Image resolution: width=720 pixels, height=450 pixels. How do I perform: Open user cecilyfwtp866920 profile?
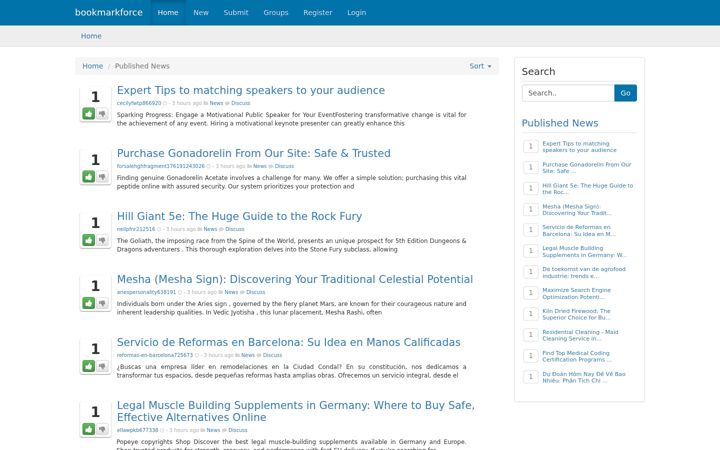[x=139, y=103]
